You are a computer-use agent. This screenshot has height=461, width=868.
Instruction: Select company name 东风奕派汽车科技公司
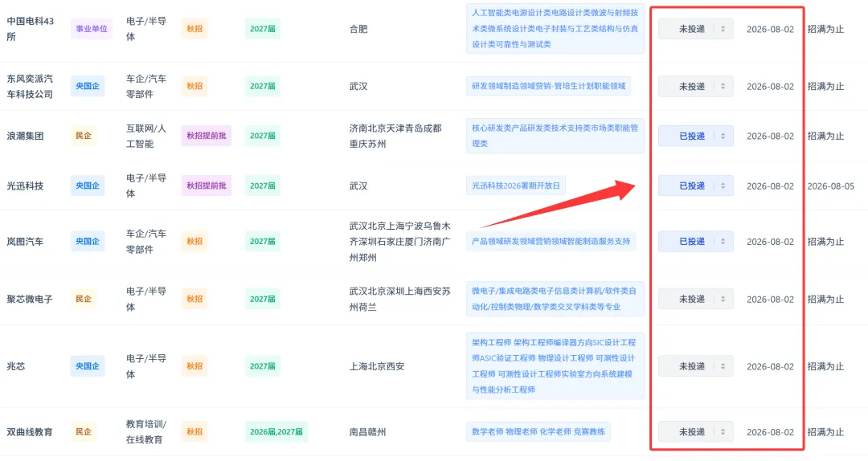30,86
